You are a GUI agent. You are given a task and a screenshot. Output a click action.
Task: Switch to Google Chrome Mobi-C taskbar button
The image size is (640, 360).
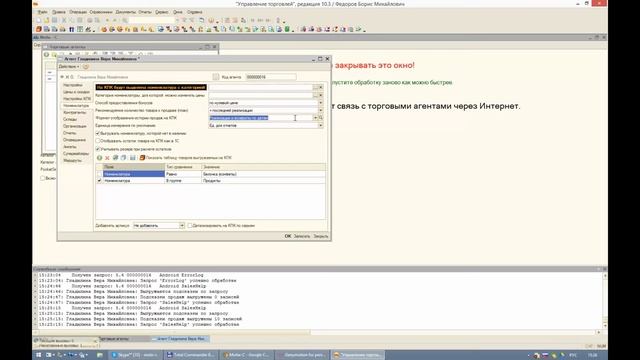point(246,355)
